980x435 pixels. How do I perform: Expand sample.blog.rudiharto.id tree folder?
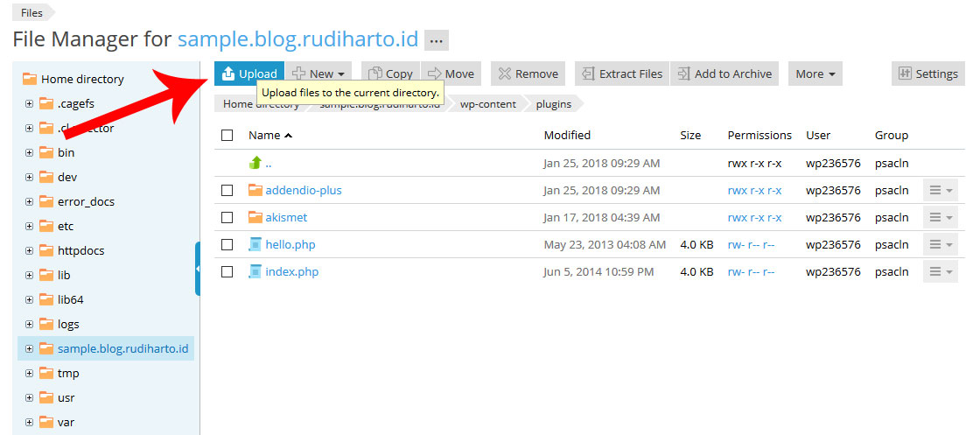point(29,348)
